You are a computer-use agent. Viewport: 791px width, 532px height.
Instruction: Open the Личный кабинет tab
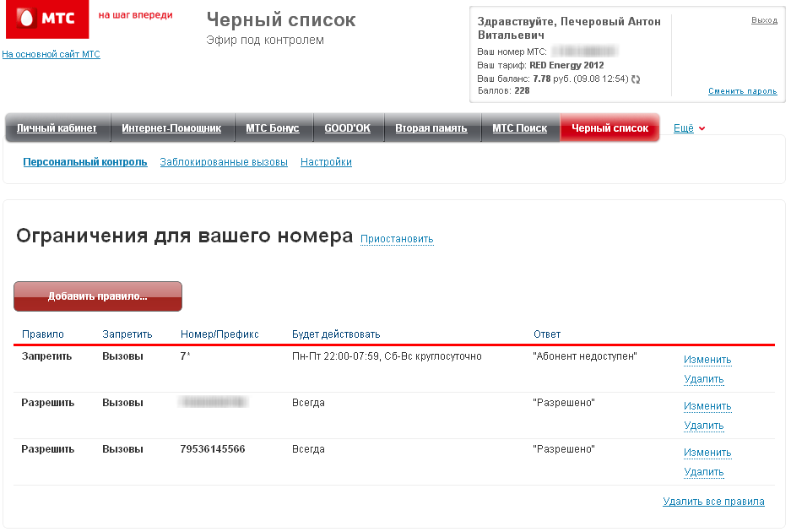[57, 128]
